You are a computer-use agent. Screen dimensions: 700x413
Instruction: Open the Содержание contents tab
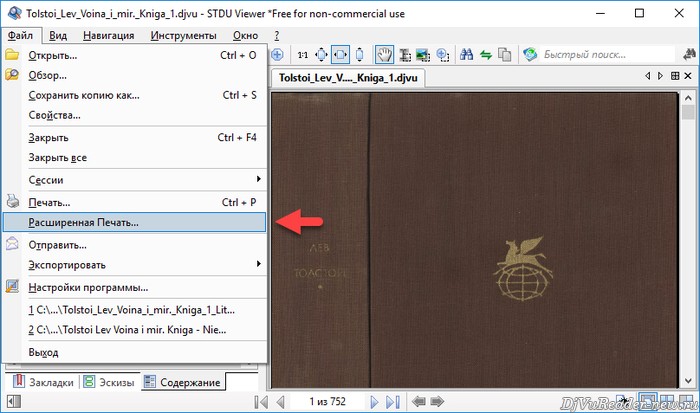coord(183,382)
